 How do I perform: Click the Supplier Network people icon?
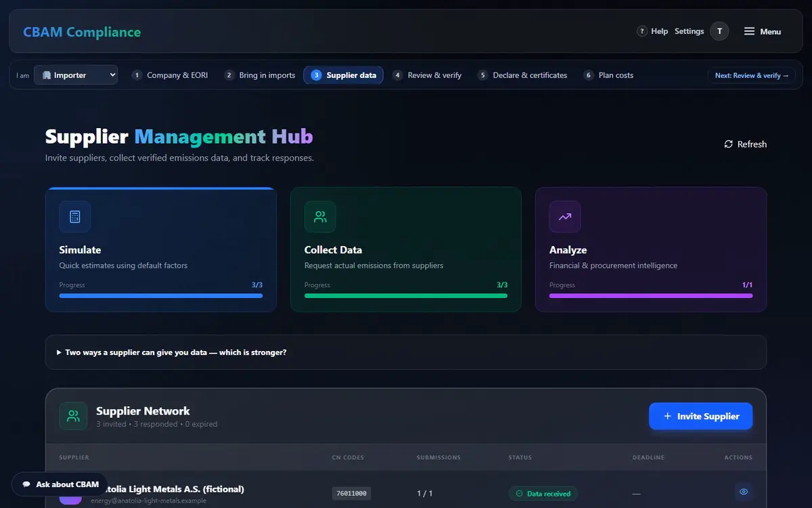click(73, 416)
